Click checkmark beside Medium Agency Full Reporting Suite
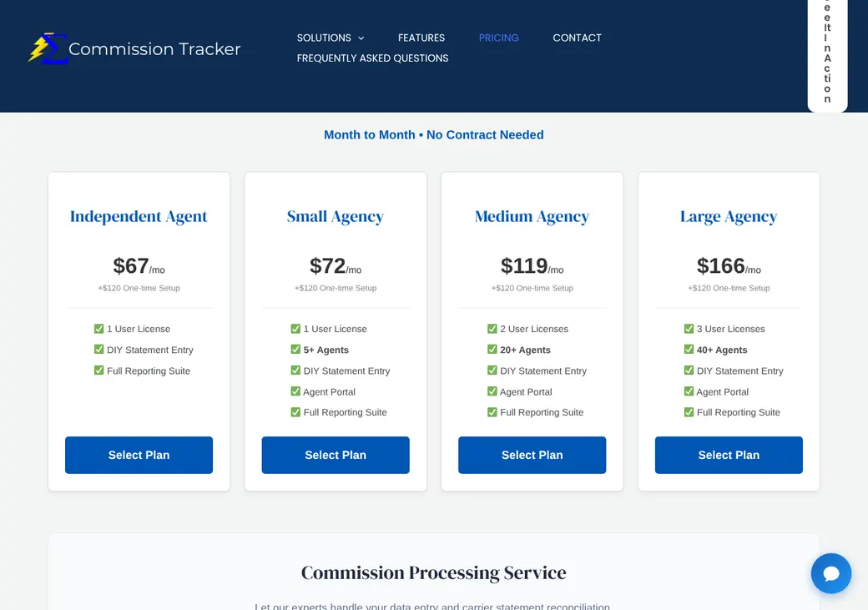Image resolution: width=868 pixels, height=610 pixels. pyautogui.click(x=492, y=412)
